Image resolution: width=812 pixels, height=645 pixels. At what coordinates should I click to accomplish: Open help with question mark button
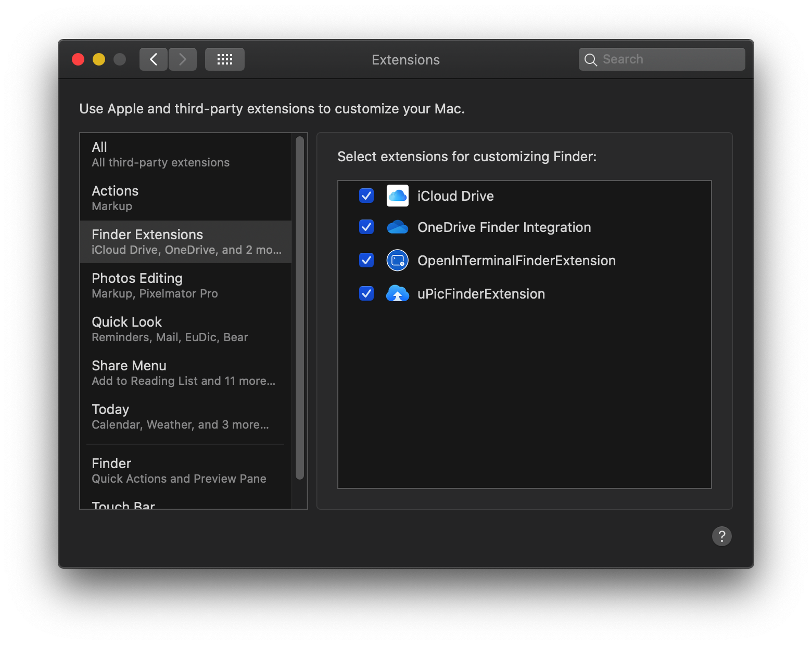click(x=722, y=536)
